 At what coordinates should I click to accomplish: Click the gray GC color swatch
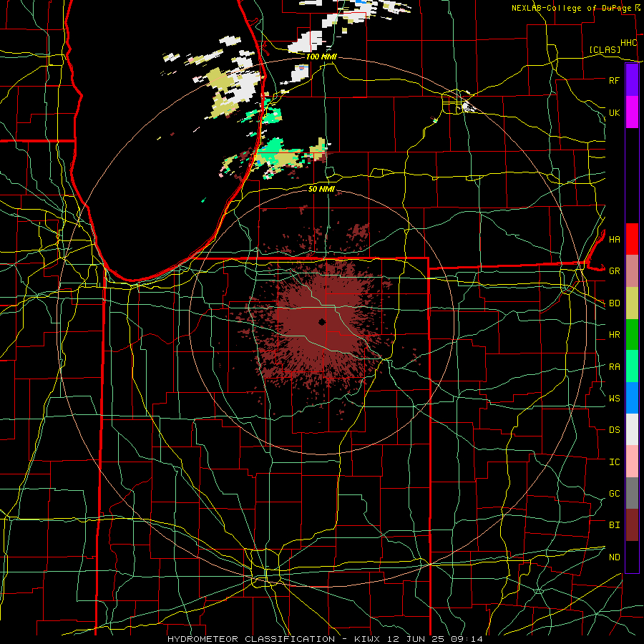(x=632, y=493)
